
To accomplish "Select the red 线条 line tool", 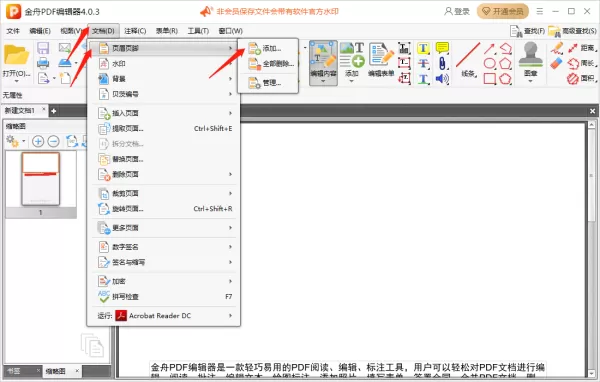I will 469,60.
